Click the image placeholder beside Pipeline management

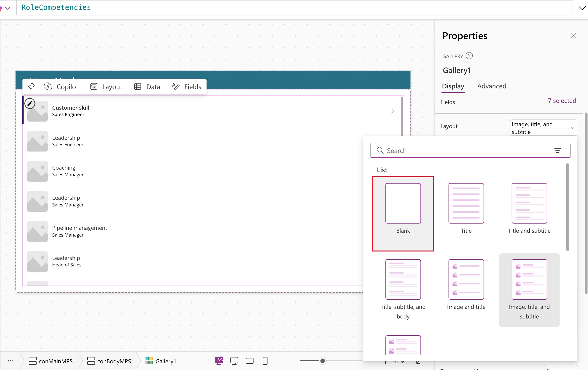[37, 231]
